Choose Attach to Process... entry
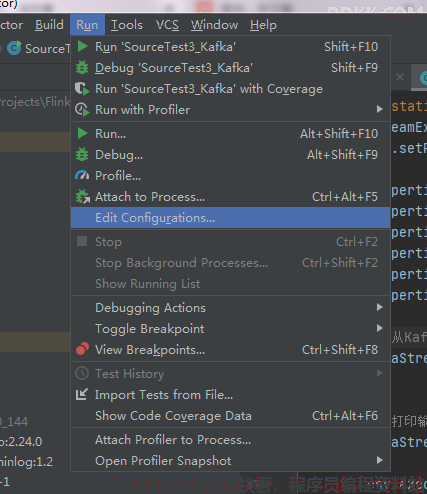Screen dimensions: 427x494 tap(230, 197)
